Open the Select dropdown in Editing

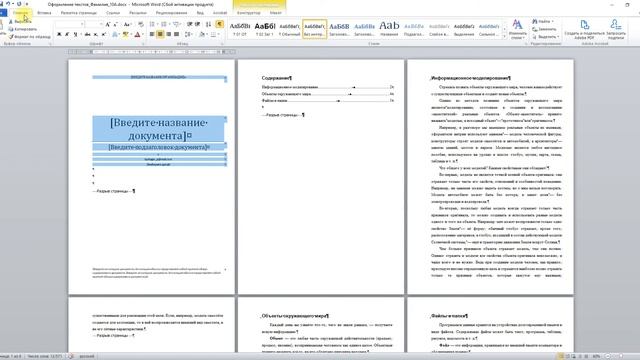tap(545, 37)
